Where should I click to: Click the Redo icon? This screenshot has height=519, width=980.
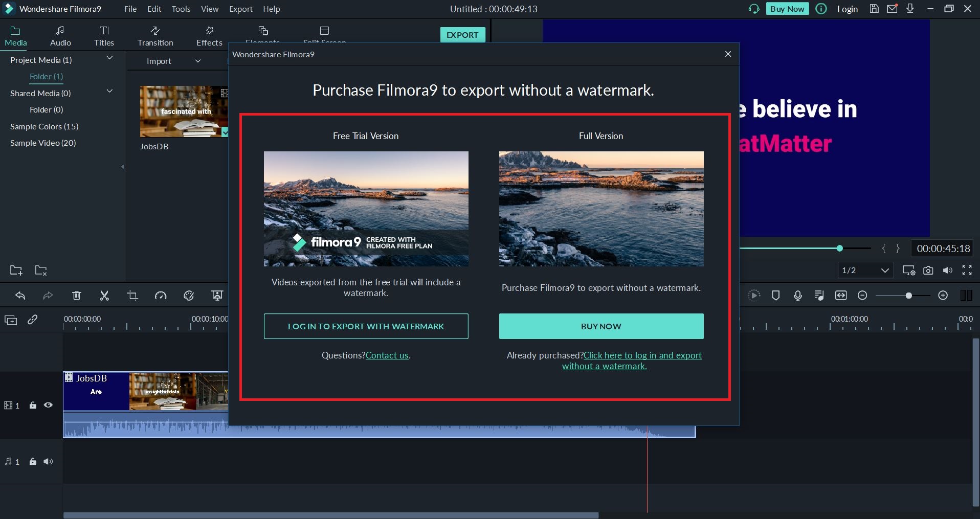coord(48,296)
